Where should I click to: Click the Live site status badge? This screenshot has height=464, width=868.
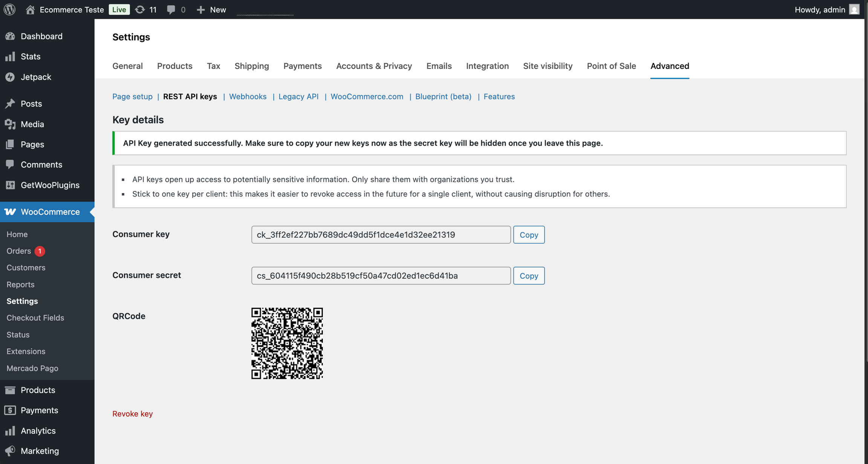coord(119,9)
